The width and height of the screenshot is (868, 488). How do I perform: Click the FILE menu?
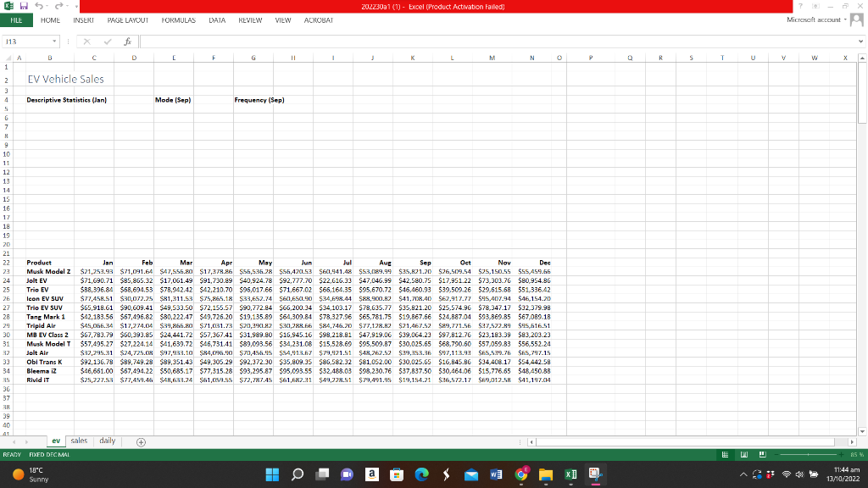tap(15, 22)
